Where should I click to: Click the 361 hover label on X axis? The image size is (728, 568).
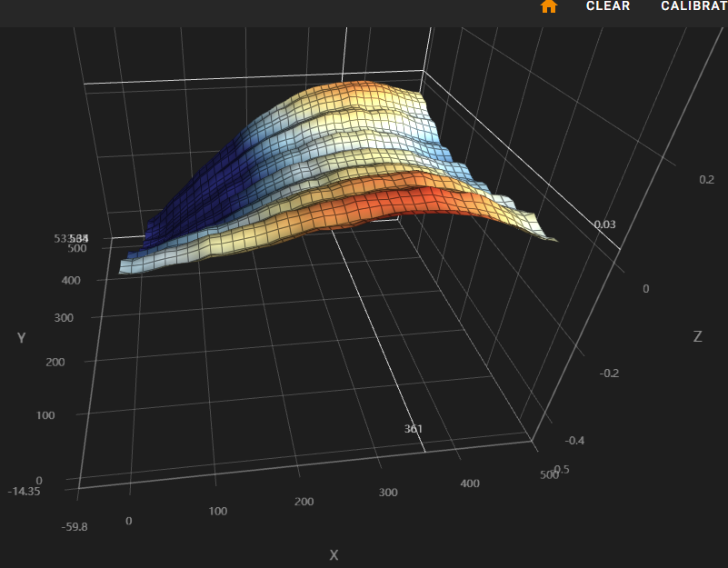(414, 429)
